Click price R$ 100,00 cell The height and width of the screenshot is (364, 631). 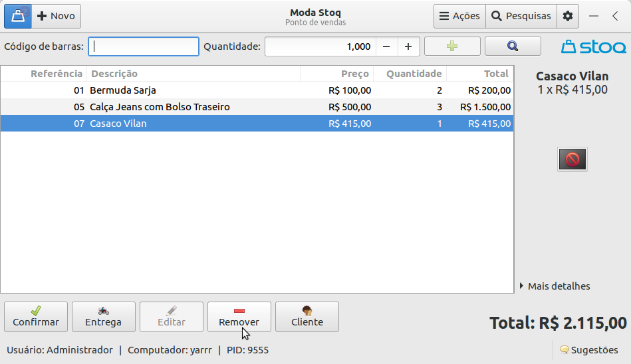tap(350, 90)
